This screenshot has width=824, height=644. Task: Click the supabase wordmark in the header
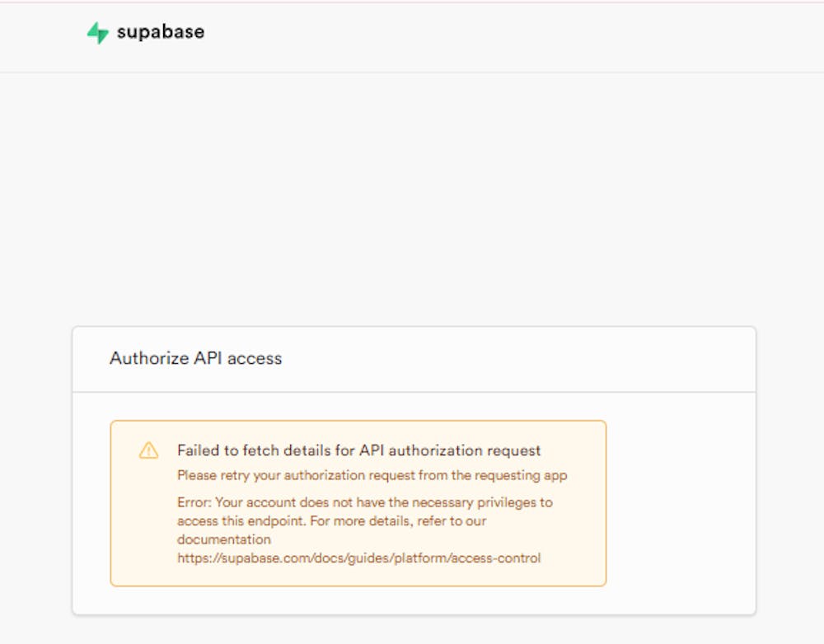coord(160,31)
